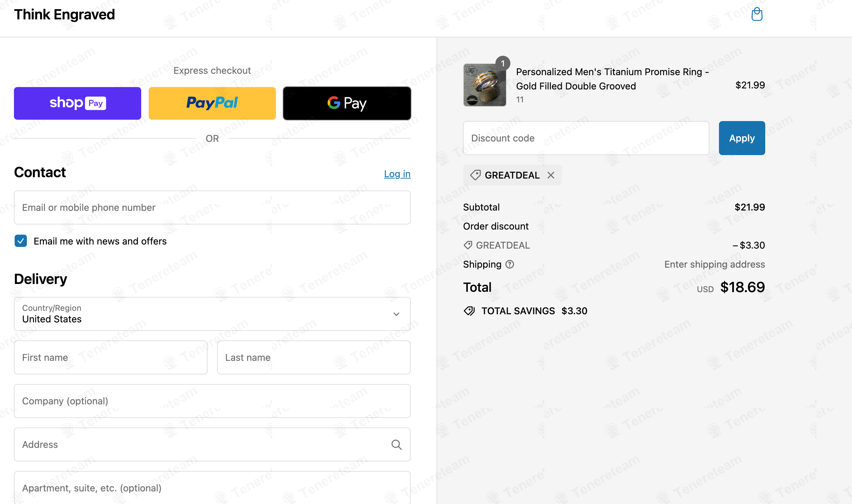Image resolution: width=852 pixels, height=504 pixels.
Task: Expand the Country/Region dropdown
Action: pyautogui.click(x=212, y=314)
